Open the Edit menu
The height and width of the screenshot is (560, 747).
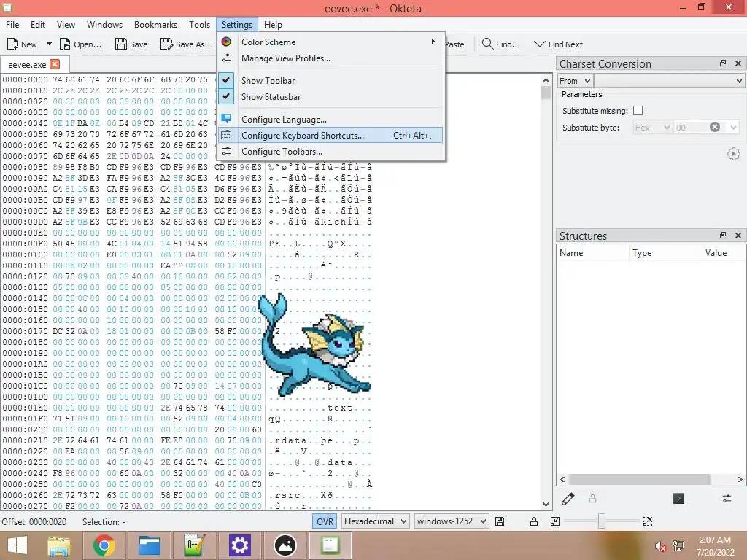click(38, 24)
